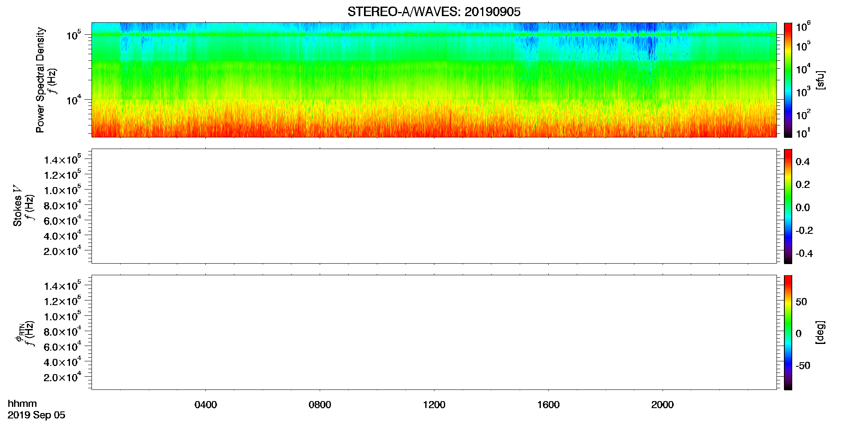The width and height of the screenshot is (868, 447).
Task: Click the [deg] unit label
Action: point(820,332)
